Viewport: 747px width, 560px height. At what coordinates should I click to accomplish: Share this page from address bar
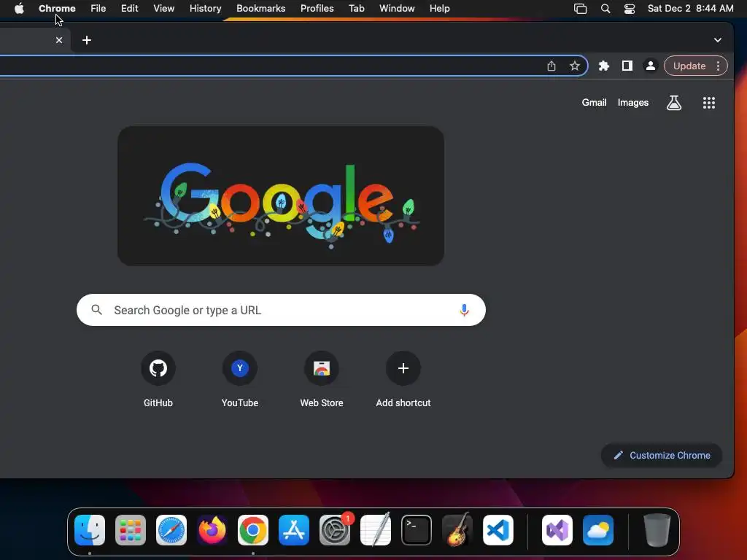point(551,66)
